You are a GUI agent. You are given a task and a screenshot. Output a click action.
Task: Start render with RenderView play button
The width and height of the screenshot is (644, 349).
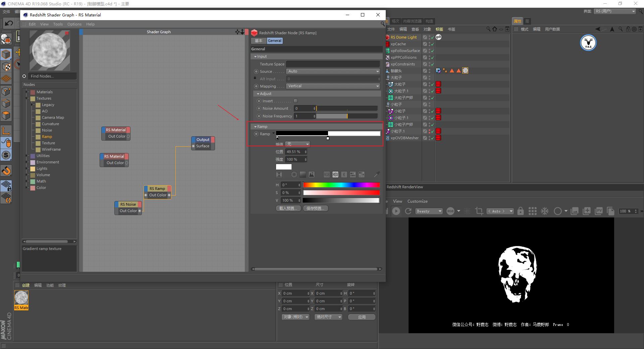[396, 211]
